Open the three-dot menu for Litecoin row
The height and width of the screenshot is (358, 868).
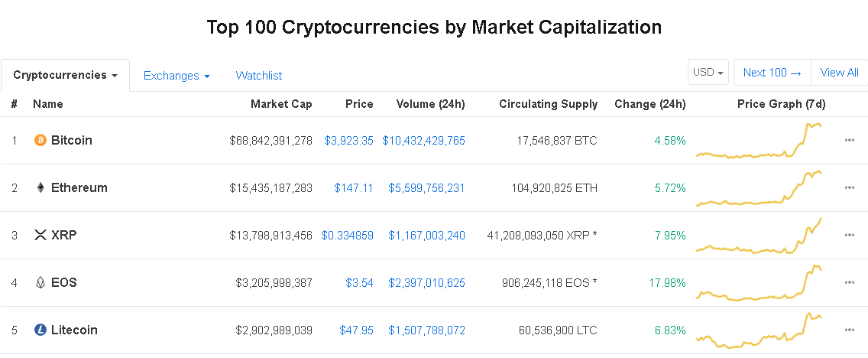click(849, 330)
